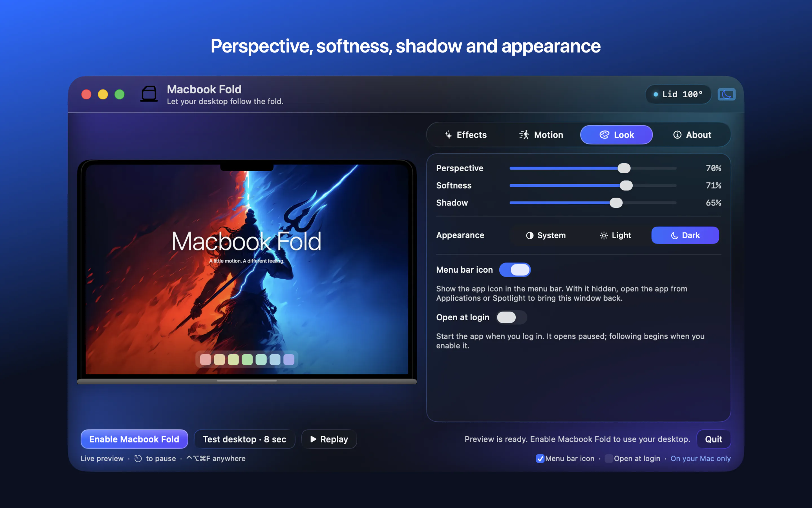Click the Softness 71% value
The width and height of the screenshot is (812, 508).
pos(713,185)
